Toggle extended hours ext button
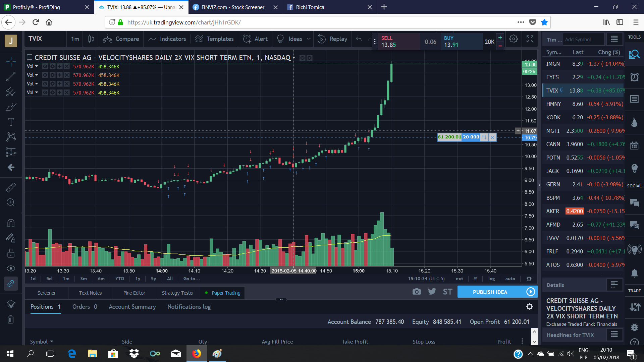 coord(459,279)
